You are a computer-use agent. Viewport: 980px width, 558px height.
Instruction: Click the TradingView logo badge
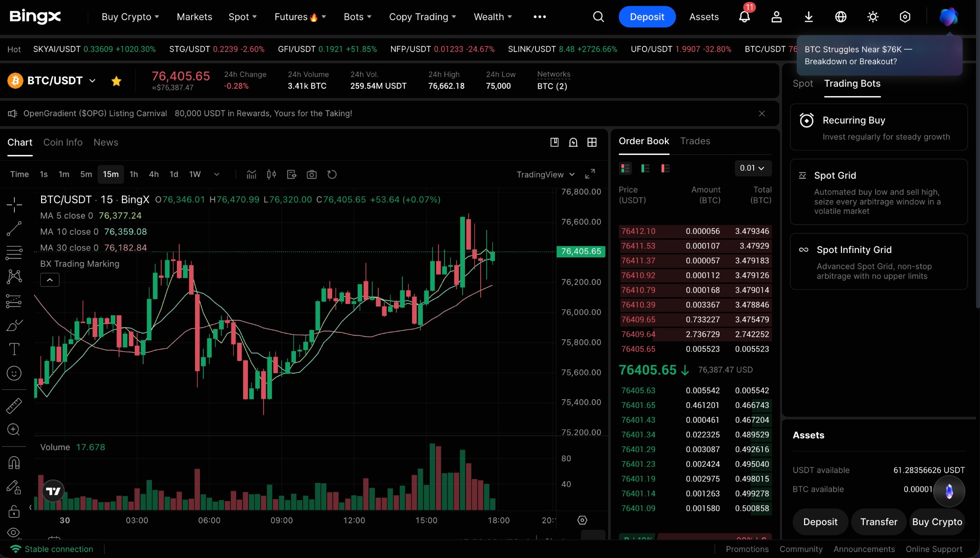(x=53, y=491)
